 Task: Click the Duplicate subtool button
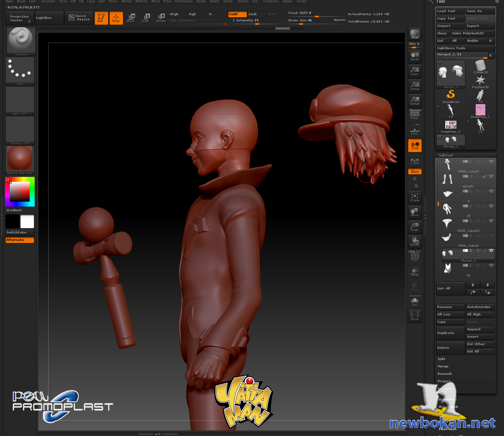(450, 333)
